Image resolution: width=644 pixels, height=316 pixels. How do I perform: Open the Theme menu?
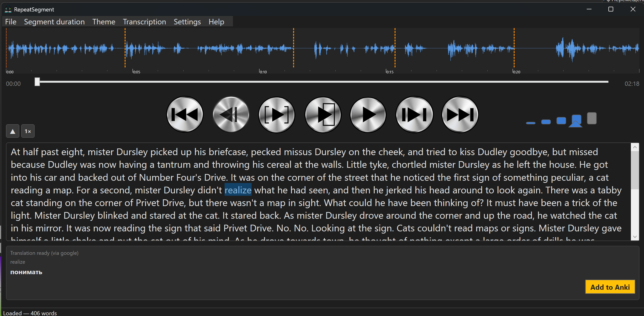click(104, 22)
